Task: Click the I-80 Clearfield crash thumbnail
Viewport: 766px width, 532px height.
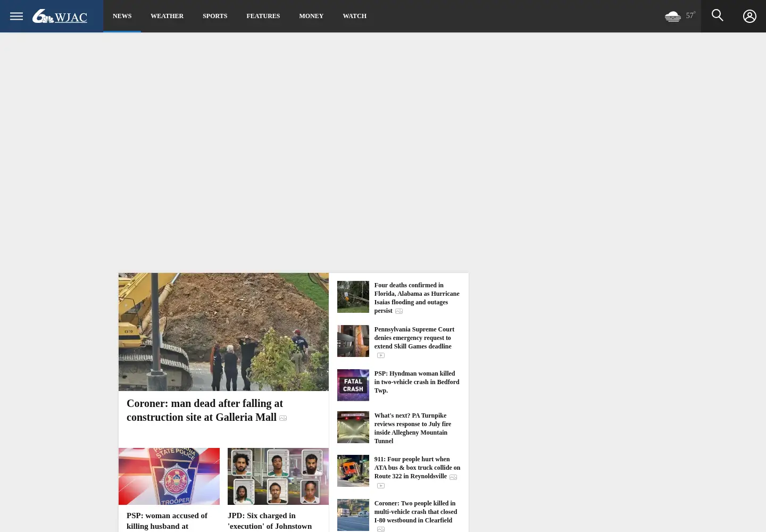Action: [x=353, y=515]
